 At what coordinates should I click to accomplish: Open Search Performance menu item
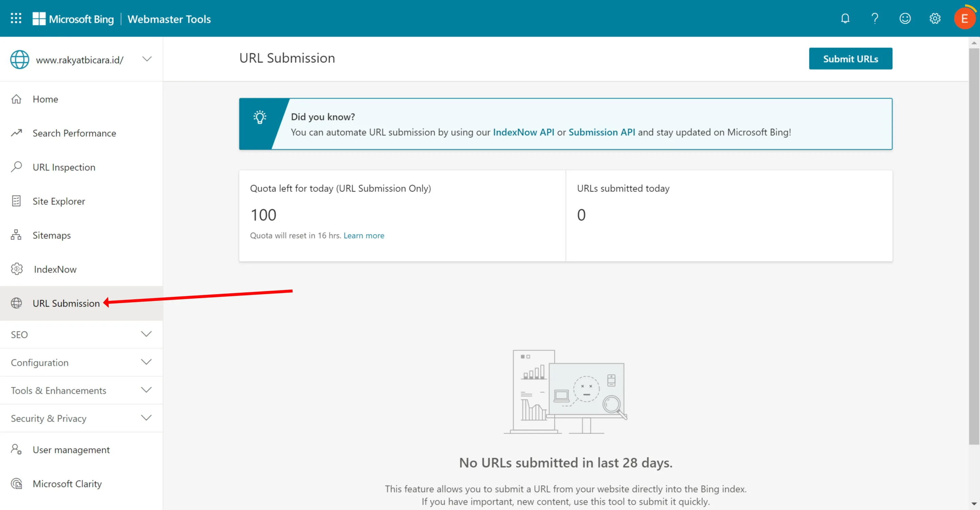click(81, 133)
